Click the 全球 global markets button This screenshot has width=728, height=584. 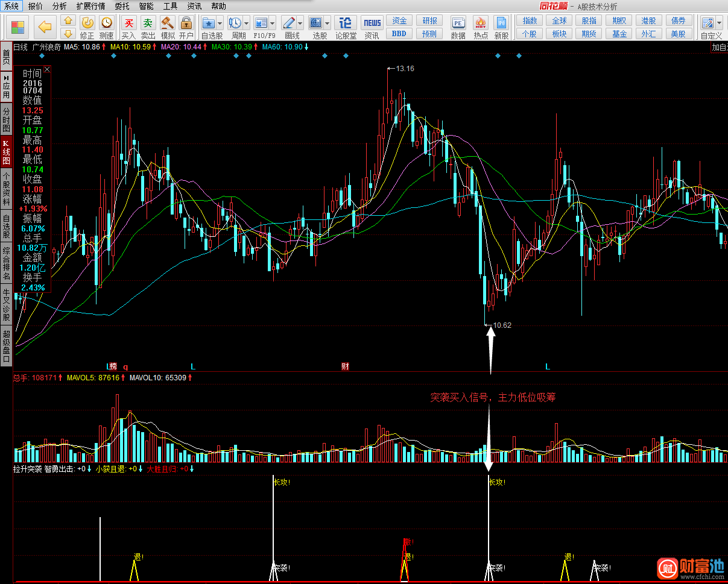click(x=560, y=20)
